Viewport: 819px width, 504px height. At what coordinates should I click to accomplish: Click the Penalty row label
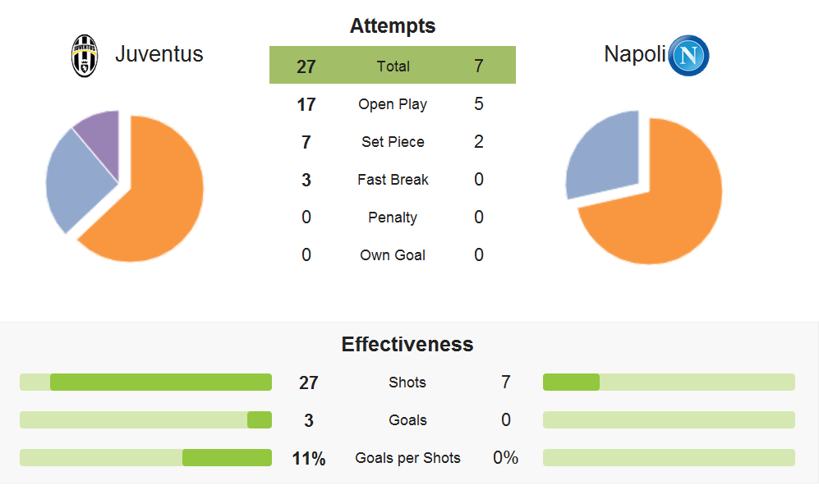click(x=393, y=218)
